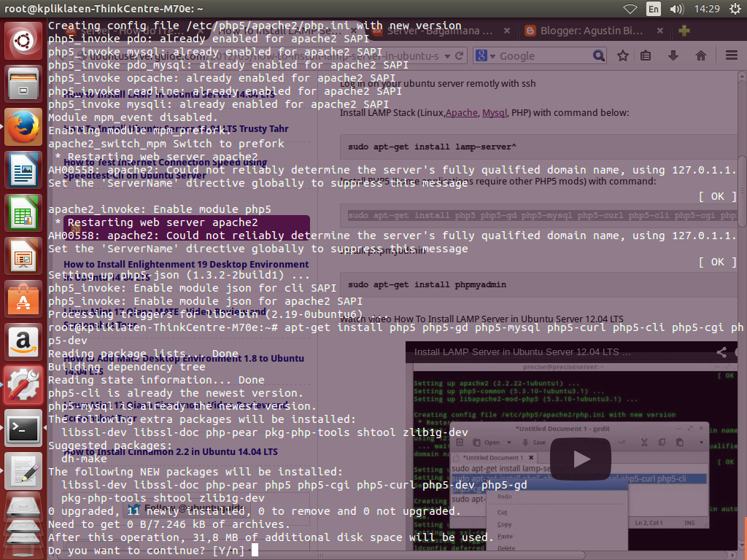Click the Firefox page vertical scrollbar

point(742,190)
